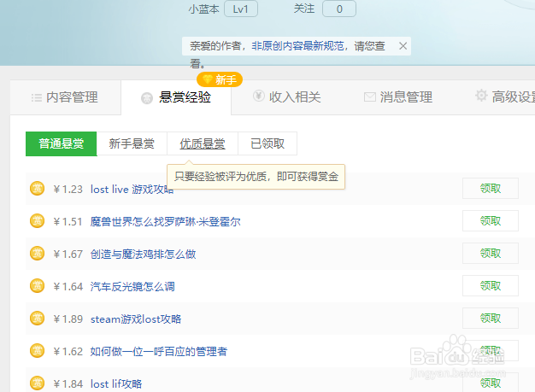Click 领取 for the 魔兽世界 task
The width and height of the screenshot is (535, 392).
(491, 220)
